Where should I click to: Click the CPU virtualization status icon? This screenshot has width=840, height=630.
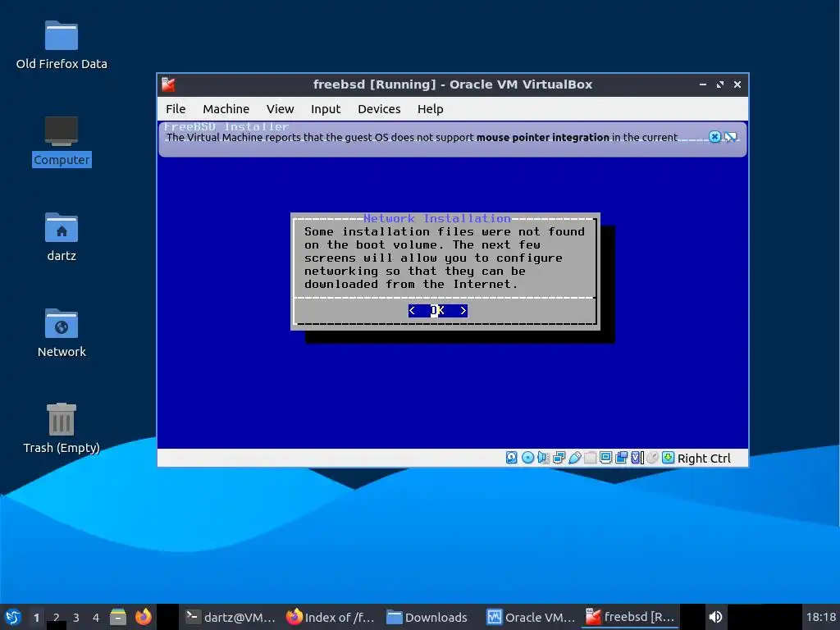tap(637, 458)
